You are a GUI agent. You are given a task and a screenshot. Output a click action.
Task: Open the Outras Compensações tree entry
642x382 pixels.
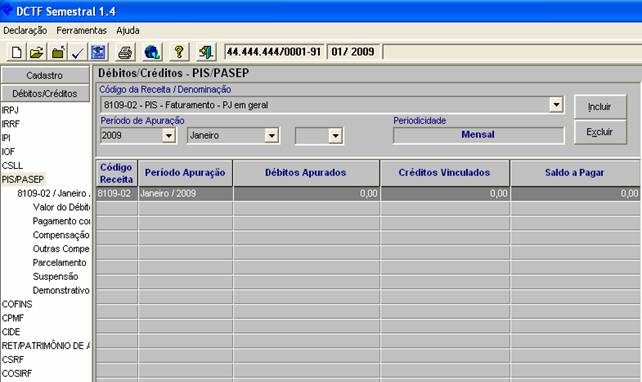(61, 249)
